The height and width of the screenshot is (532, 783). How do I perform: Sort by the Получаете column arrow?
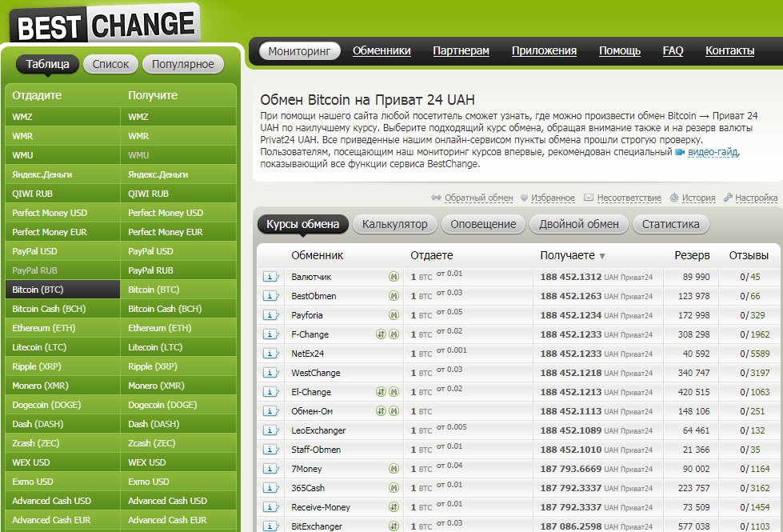tap(602, 256)
